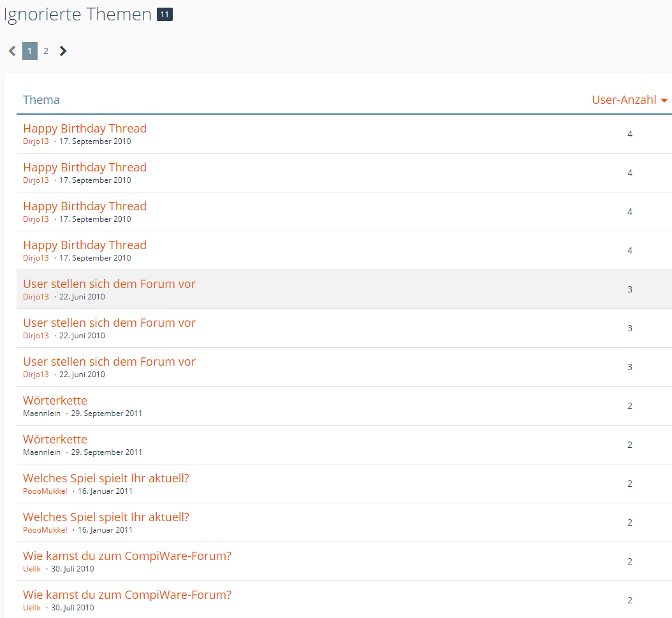Open the first Happy Birthday Thread

(x=85, y=129)
